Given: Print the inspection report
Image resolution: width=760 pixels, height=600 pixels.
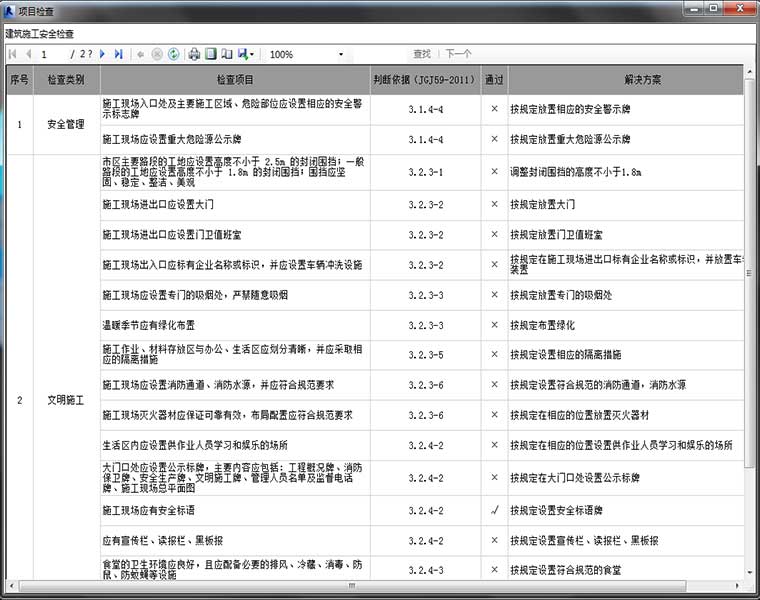Looking at the screenshot, I should tap(194, 54).
